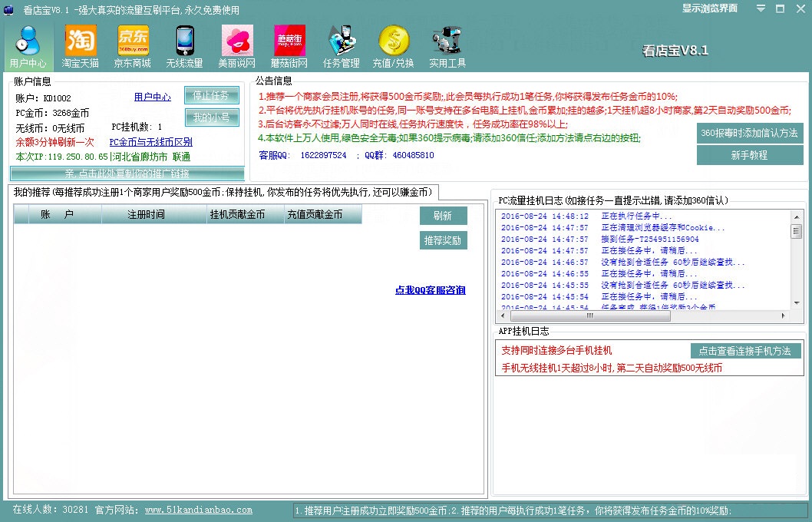Click 显示浏览界面 in the title bar
812x522 pixels.
[x=710, y=8]
